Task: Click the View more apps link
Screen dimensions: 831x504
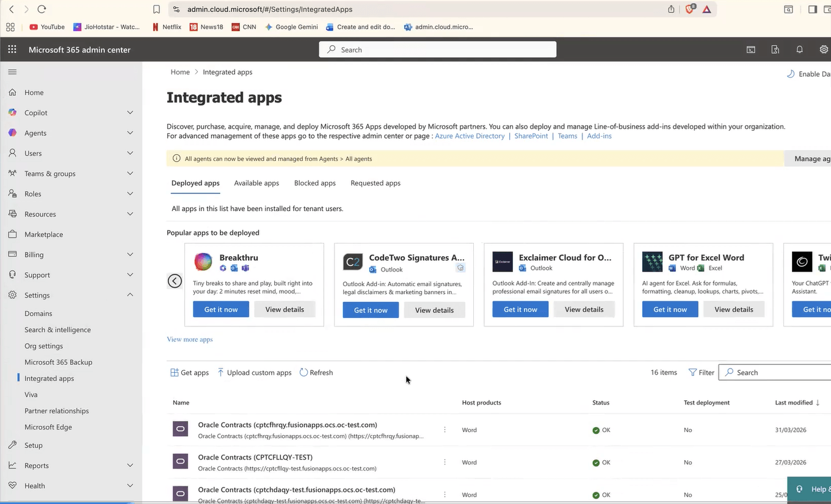Action: click(x=189, y=339)
